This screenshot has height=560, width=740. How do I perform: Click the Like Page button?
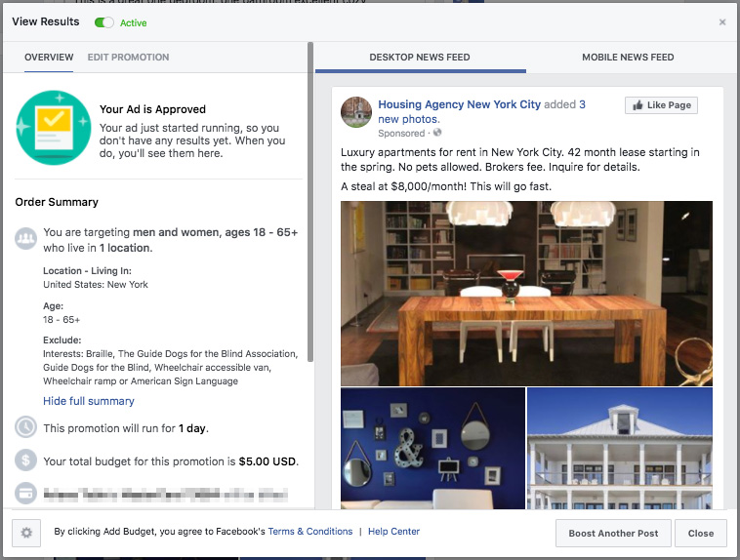tap(661, 105)
